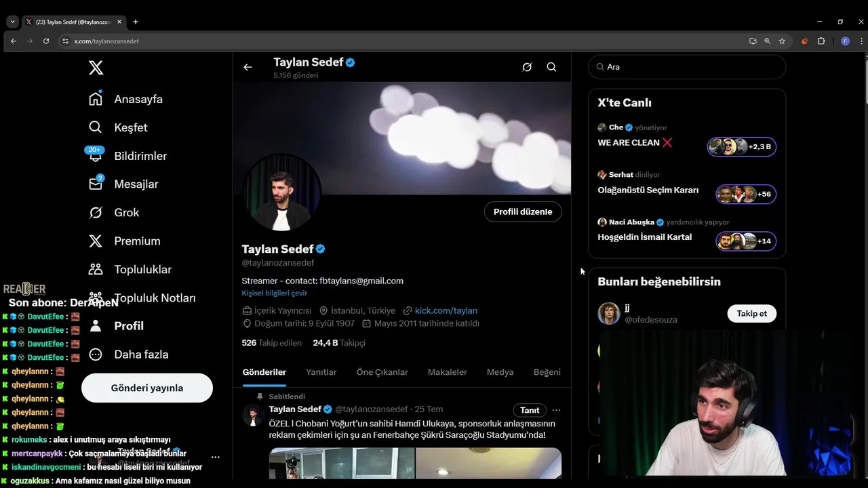The width and height of the screenshot is (868, 488).
Task: Click the search icon in profile header
Action: (x=551, y=67)
